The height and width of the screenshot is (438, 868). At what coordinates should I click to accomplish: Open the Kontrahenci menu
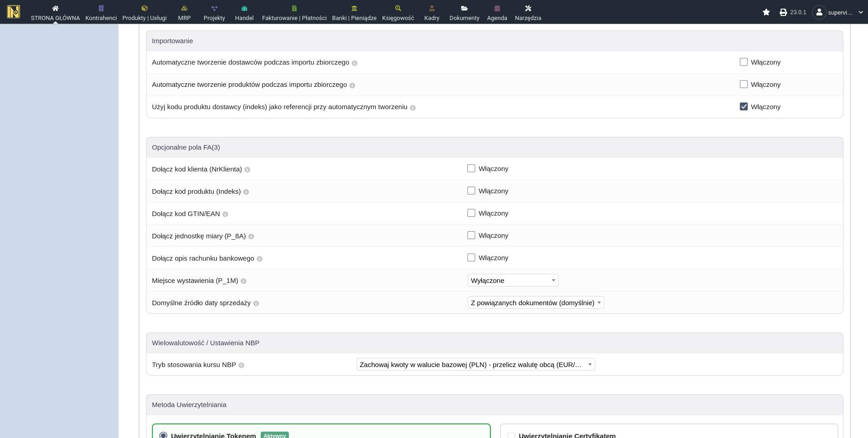pyautogui.click(x=101, y=12)
